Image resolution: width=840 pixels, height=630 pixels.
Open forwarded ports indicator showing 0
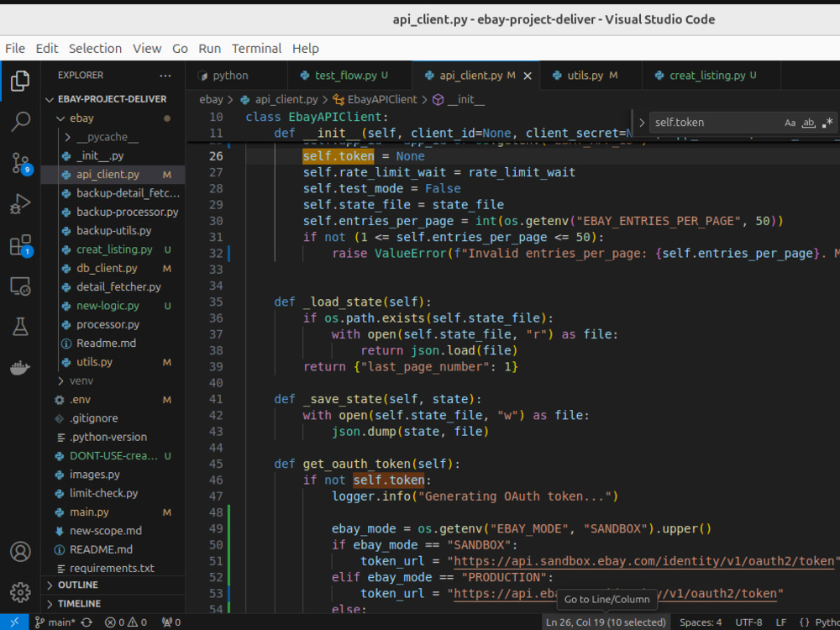pos(171,622)
